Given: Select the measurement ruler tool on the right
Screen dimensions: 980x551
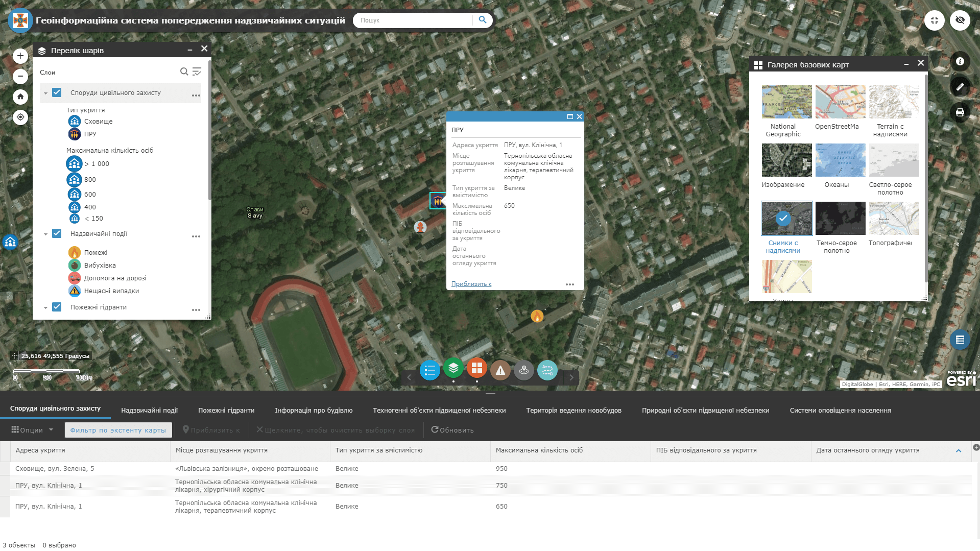Looking at the screenshot, I should (x=960, y=87).
